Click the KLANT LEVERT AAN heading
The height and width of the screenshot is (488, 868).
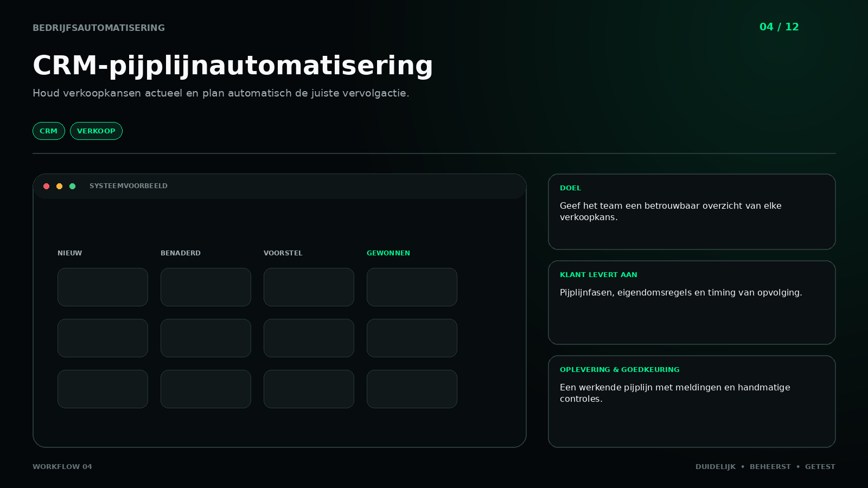pyautogui.click(x=599, y=275)
